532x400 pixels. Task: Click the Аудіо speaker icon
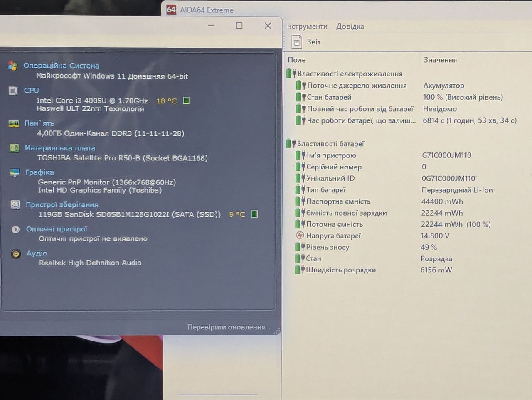pos(16,253)
